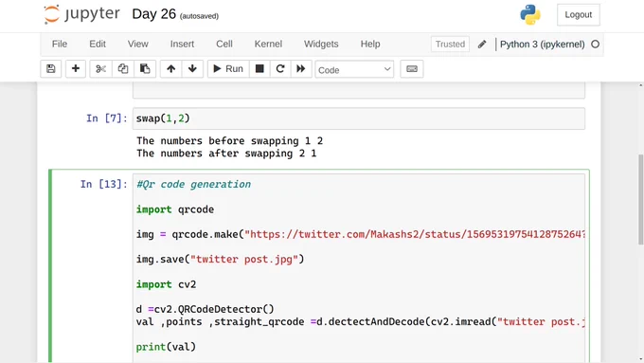Click the Python 3 (ipykernel) label
The height and width of the screenshot is (363, 644).
[542, 44]
